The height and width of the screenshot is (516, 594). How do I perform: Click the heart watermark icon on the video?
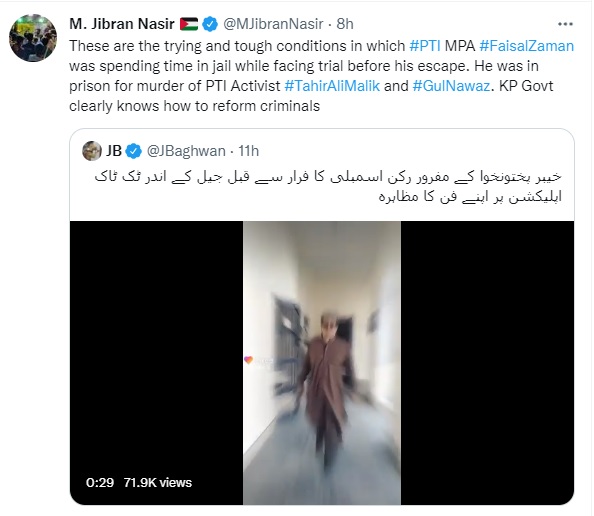pos(249,360)
